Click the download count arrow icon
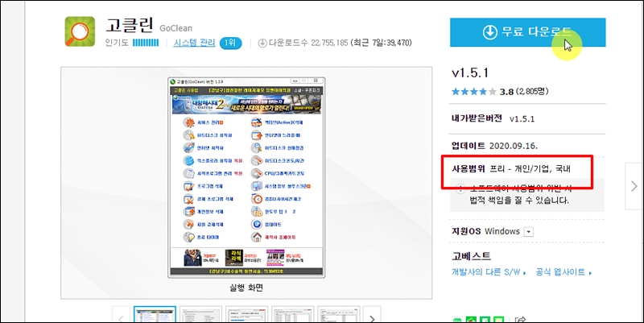This screenshot has height=323, width=644. click(262, 43)
